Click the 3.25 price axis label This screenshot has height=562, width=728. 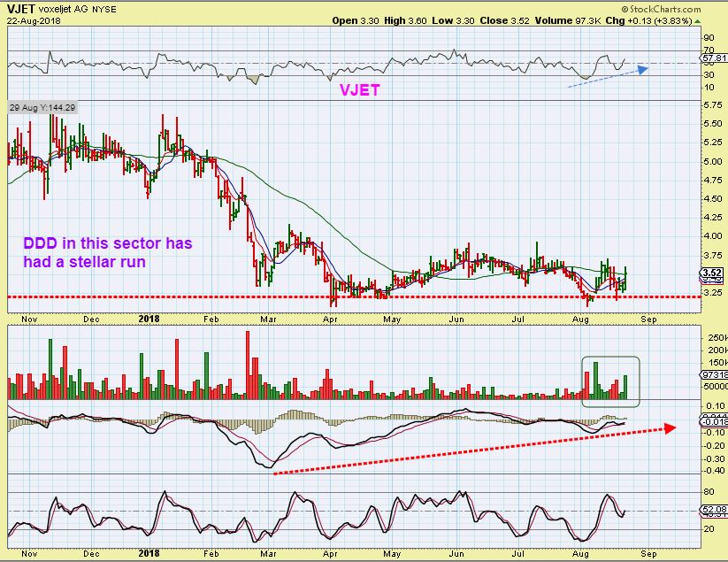[x=713, y=293]
